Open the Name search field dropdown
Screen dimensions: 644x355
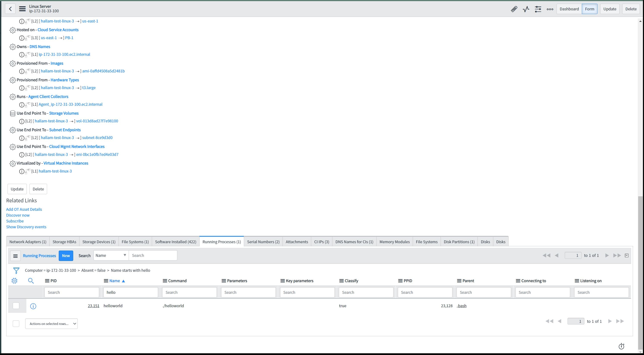111,255
